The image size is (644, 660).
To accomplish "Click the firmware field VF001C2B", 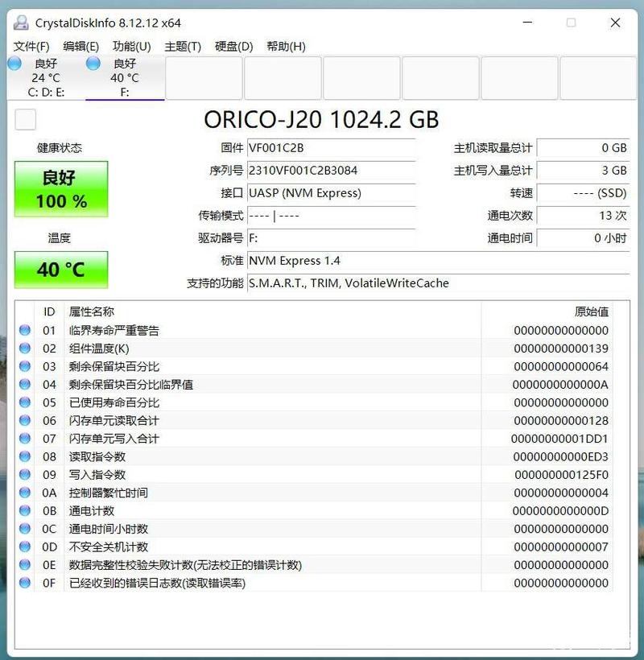I will tap(332, 148).
